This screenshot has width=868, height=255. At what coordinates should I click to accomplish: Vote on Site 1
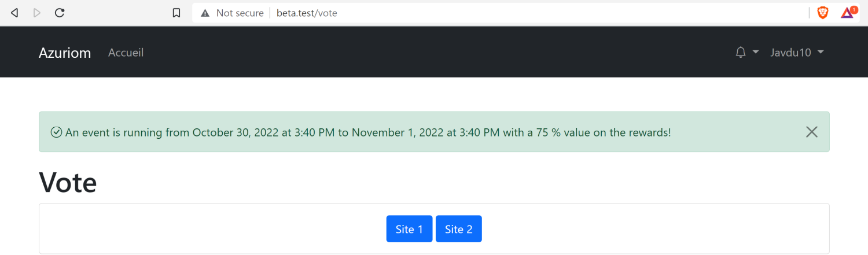click(409, 229)
